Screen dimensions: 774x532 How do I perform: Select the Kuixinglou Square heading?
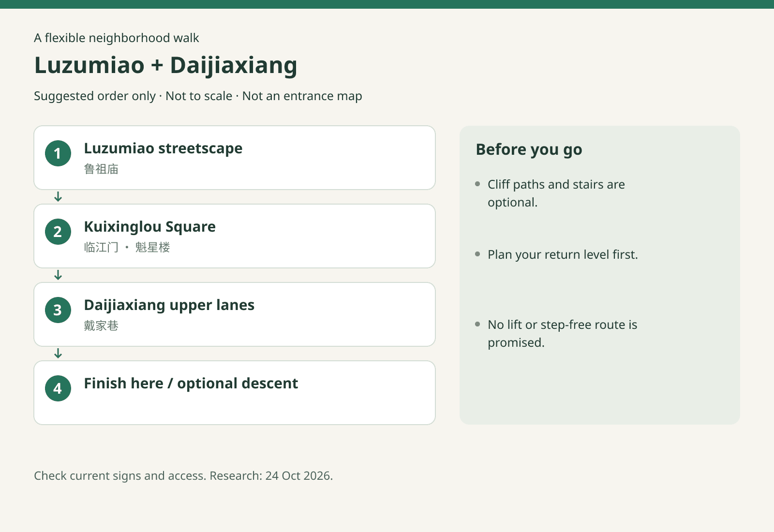(x=150, y=227)
